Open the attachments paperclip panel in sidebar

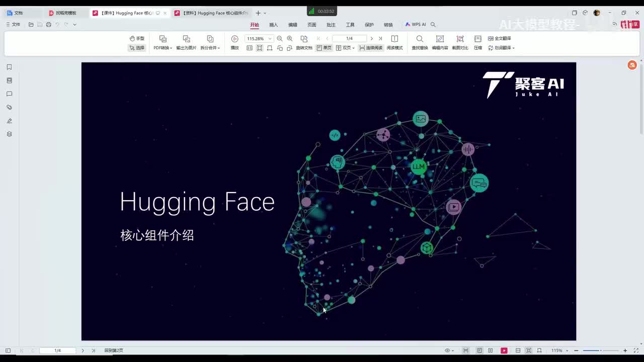pyautogui.click(x=9, y=107)
